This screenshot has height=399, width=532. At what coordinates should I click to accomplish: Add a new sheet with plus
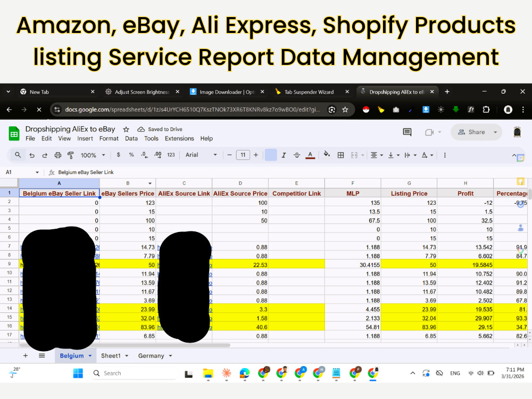coord(26,355)
